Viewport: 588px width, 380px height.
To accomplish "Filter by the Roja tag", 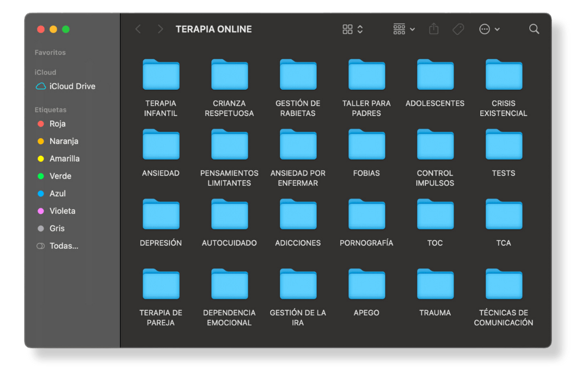I will [x=52, y=124].
